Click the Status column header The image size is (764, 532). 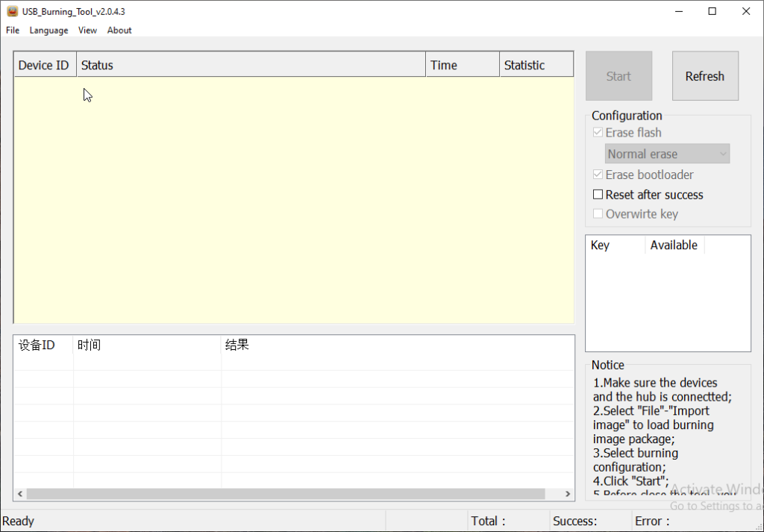coord(251,65)
